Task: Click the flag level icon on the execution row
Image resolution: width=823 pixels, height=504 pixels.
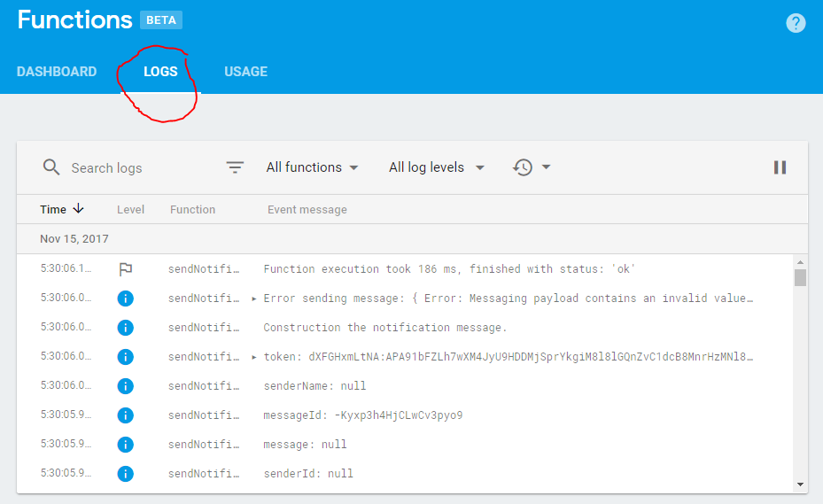Action: (x=126, y=269)
